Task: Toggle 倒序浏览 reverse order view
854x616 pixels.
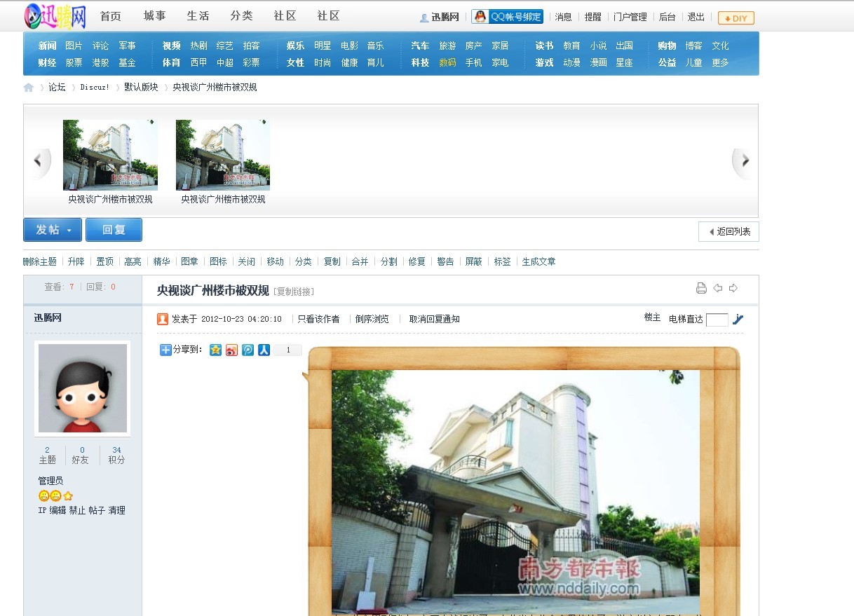Action: pos(372,320)
